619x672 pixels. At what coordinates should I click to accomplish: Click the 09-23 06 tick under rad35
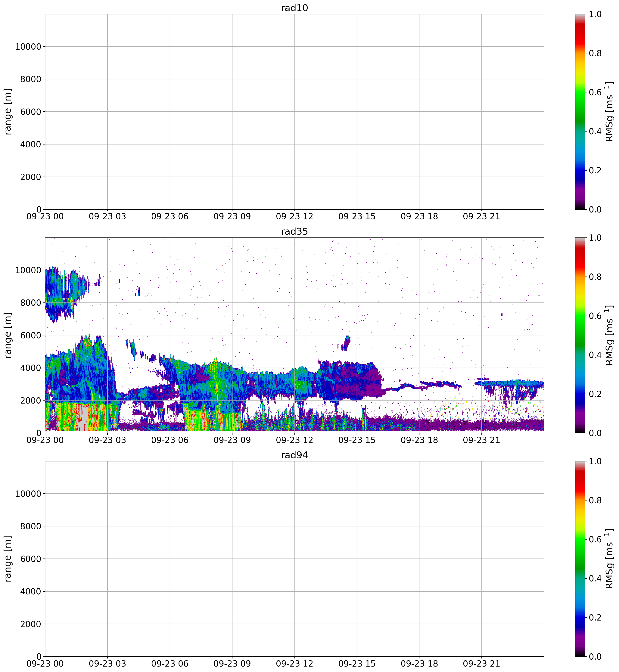pos(170,440)
